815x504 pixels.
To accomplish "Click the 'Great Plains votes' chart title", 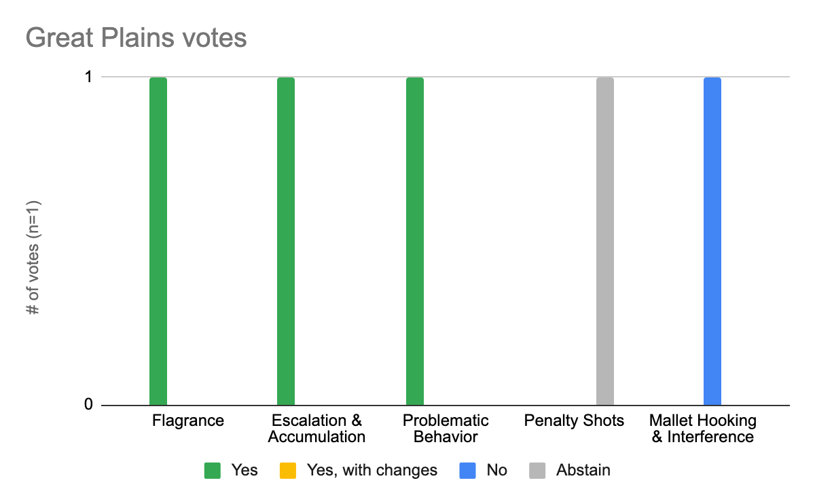I will (136, 38).
